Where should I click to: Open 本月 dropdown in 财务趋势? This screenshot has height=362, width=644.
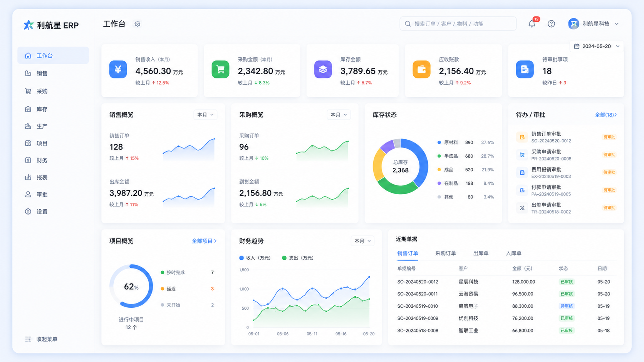362,241
